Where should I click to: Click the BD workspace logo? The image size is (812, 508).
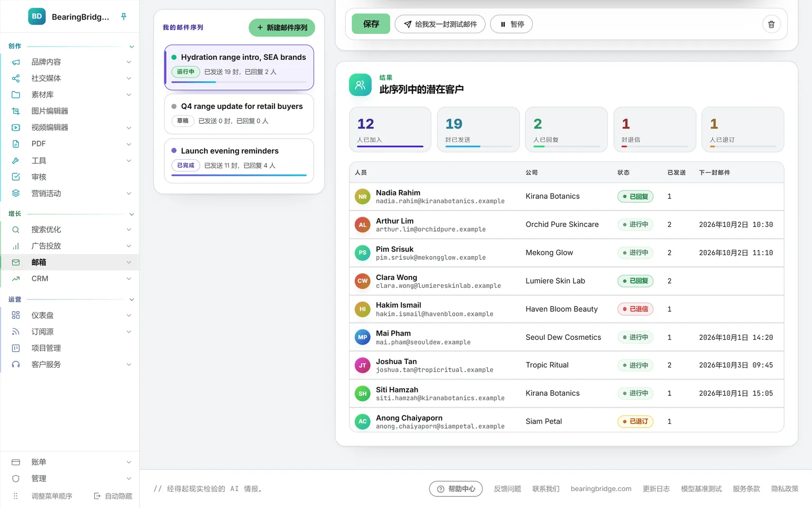pyautogui.click(x=37, y=16)
